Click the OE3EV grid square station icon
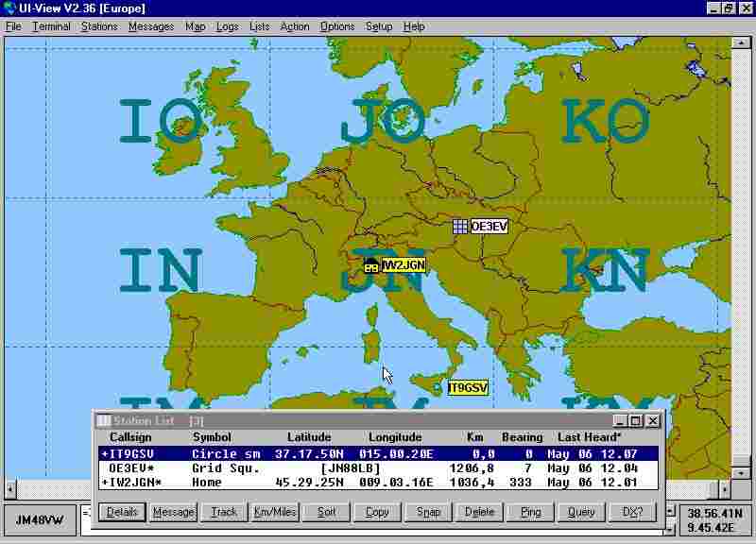The width and height of the screenshot is (756, 544). tap(460, 227)
